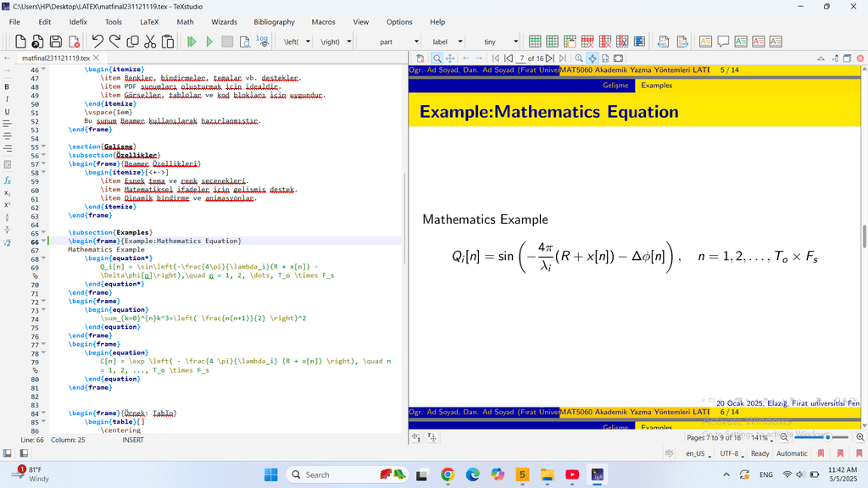This screenshot has width=868, height=488.
Task: Toggle the side panel icon at bottom left
Action: 7,453
